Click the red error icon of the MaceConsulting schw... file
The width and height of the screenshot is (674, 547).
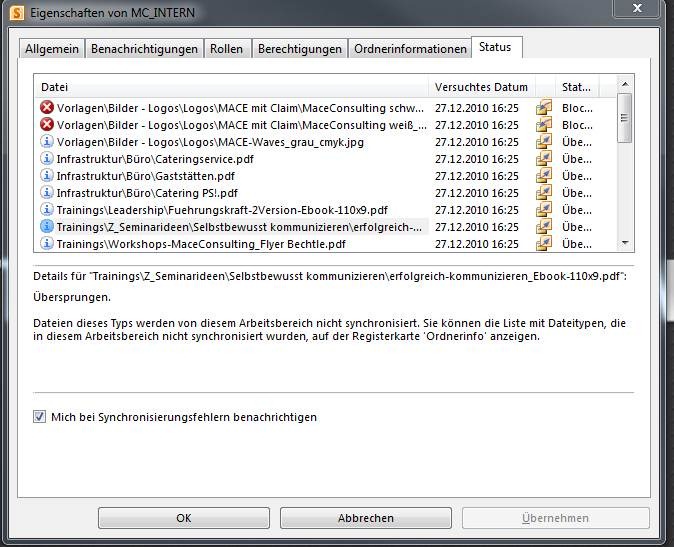pyautogui.click(x=47, y=108)
